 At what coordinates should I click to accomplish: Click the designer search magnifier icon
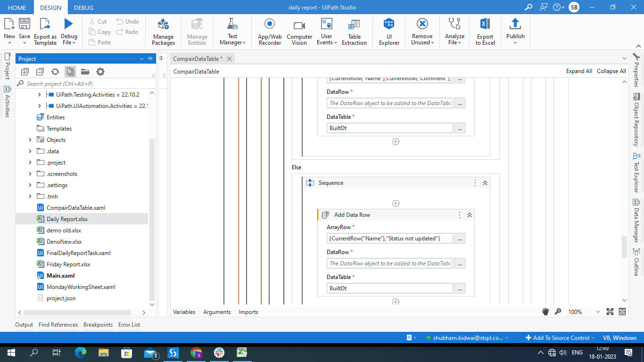(x=558, y=312)
